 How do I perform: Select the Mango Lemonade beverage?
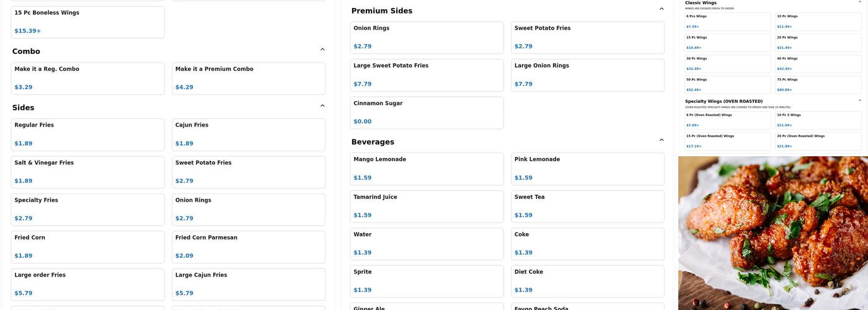427,169
